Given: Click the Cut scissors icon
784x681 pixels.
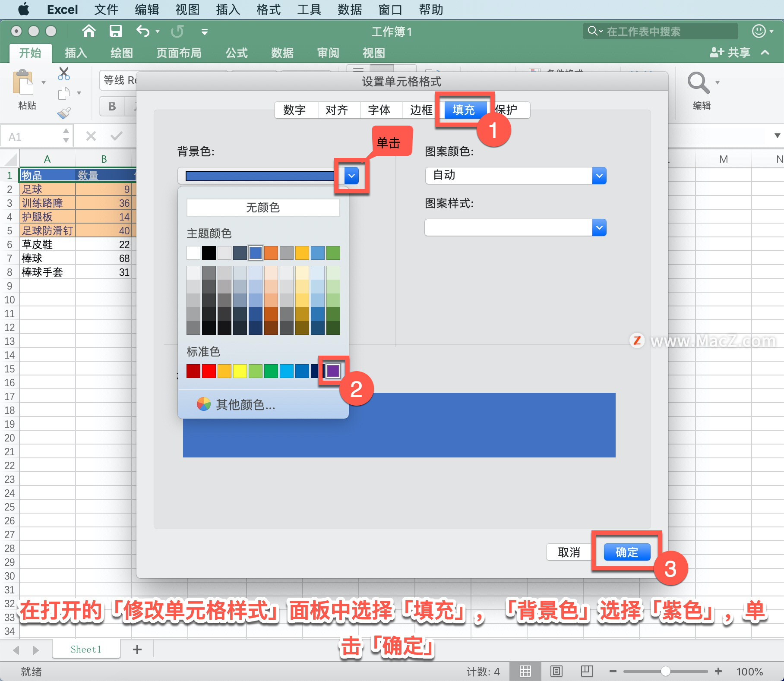Looking at the screenshot, I should point(63,73).
